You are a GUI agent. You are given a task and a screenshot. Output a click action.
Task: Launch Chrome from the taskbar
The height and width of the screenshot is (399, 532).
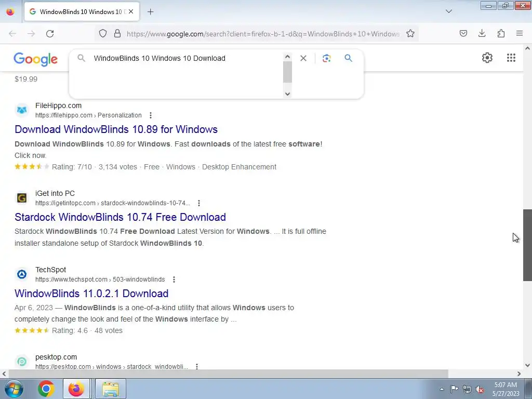coord(46,389)
